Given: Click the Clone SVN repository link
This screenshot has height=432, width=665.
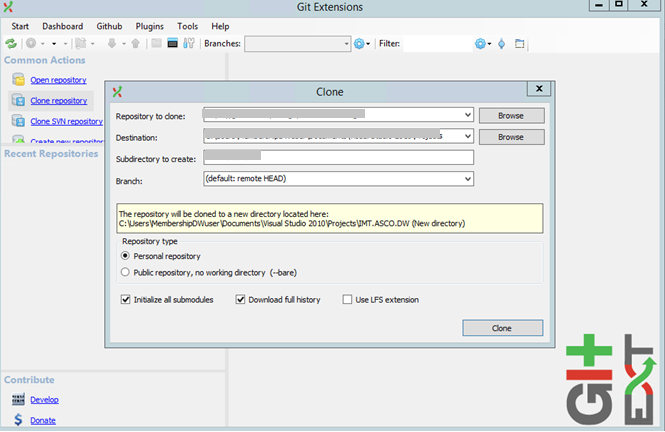Looking at the screenshot, I should point(67,121).
